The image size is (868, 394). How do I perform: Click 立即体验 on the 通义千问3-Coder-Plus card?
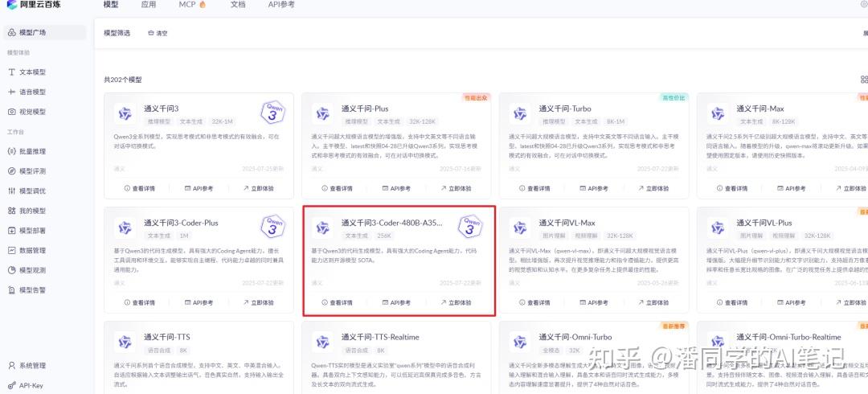[259, 302]
